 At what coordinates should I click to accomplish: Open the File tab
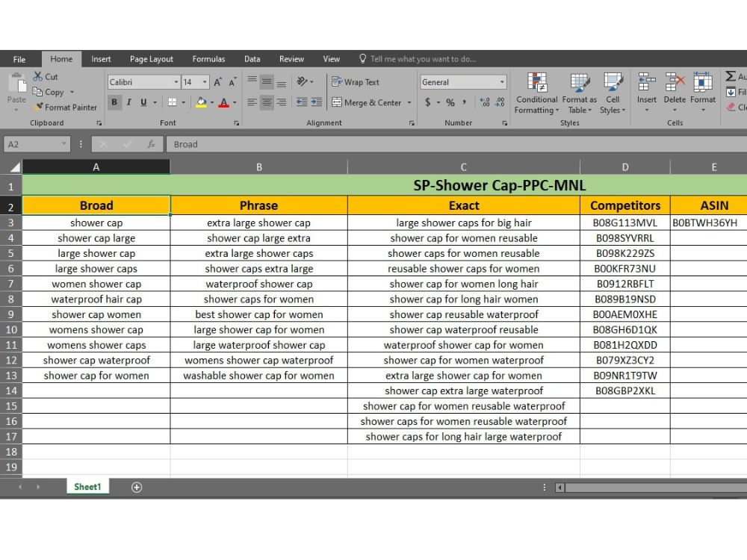click(x=19, y=59)
